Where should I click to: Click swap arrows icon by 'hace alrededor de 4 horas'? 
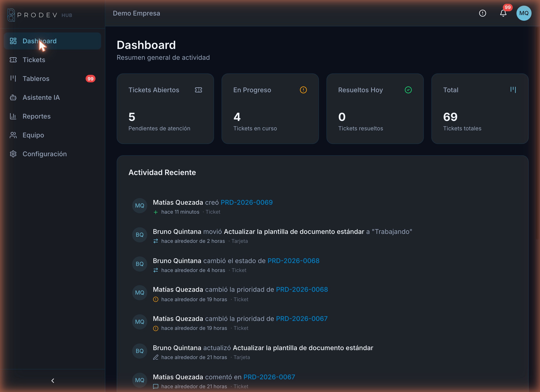click(155, 270)
